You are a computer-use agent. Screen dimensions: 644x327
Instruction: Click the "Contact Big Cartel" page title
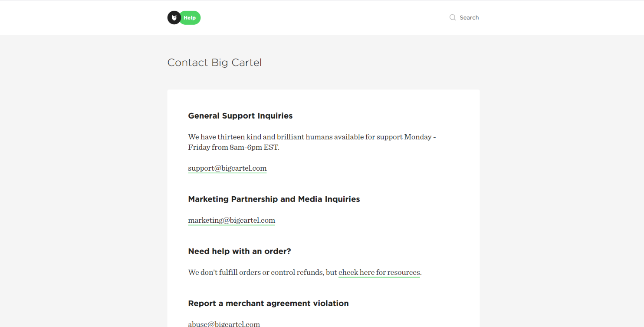point(214,63)
